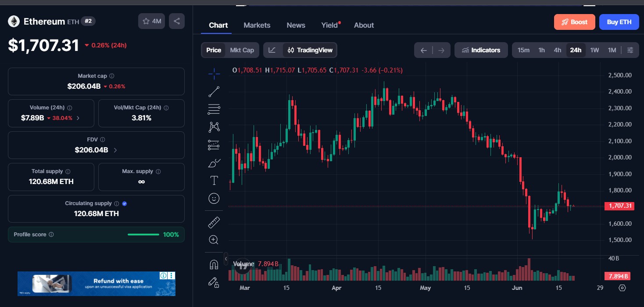Viewport: 644px width, 307px height.
Task: Click the verified badge by Circulating supply
Action: [125, 204]
